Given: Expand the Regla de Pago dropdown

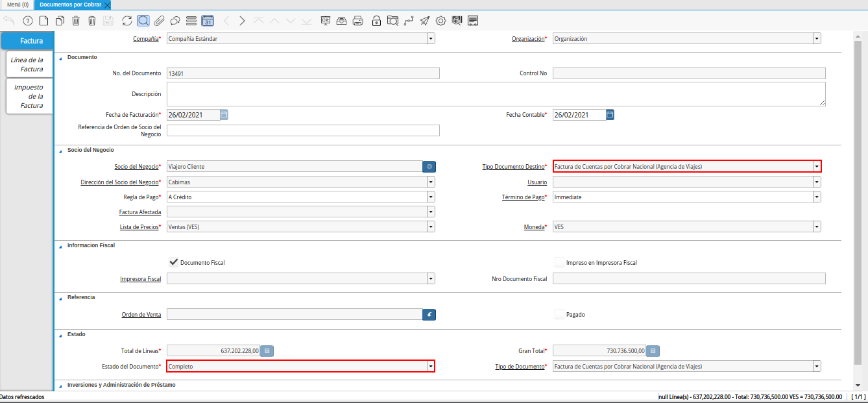Looking at the screenshot, I should coord(430,197).
